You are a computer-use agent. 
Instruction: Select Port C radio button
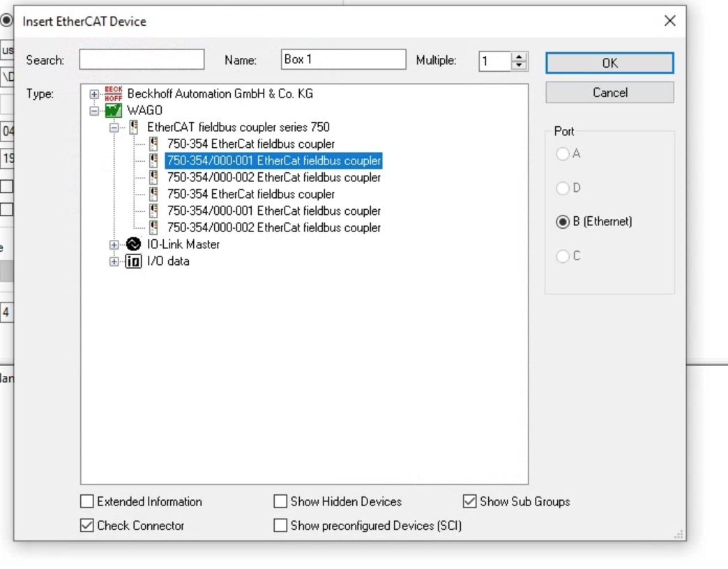563,256
